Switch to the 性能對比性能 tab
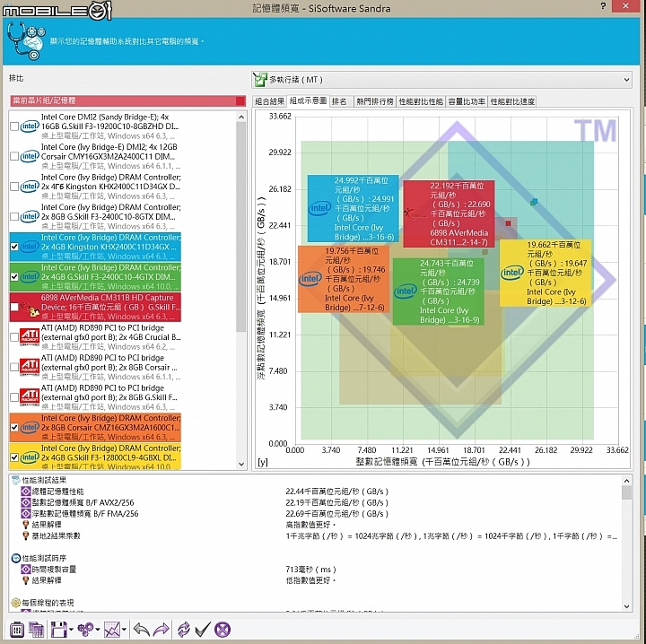Viewport: 646px width, 644px height. pyautogui.click(x=421, y=101)
